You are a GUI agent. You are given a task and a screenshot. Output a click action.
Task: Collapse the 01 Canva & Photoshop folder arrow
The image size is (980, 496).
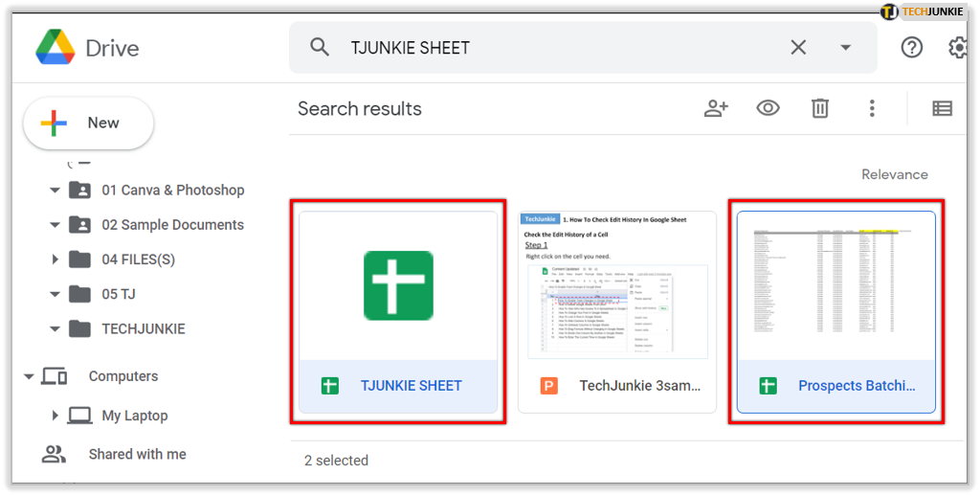point(55,191)
